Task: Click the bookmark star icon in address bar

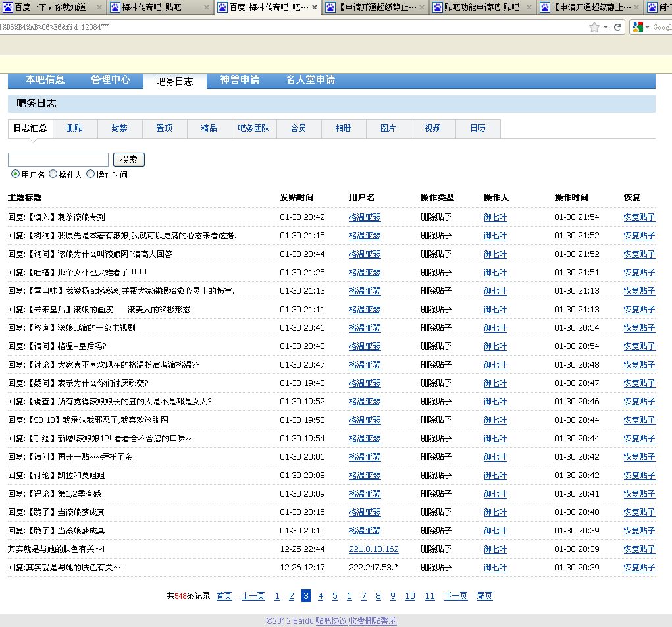Action: pos(594,27)
